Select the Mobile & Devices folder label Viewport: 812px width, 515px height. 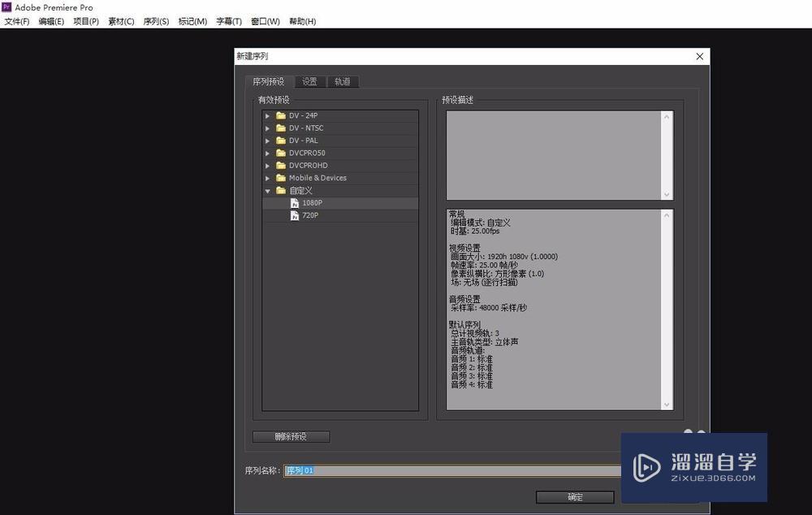click(317, 178)
